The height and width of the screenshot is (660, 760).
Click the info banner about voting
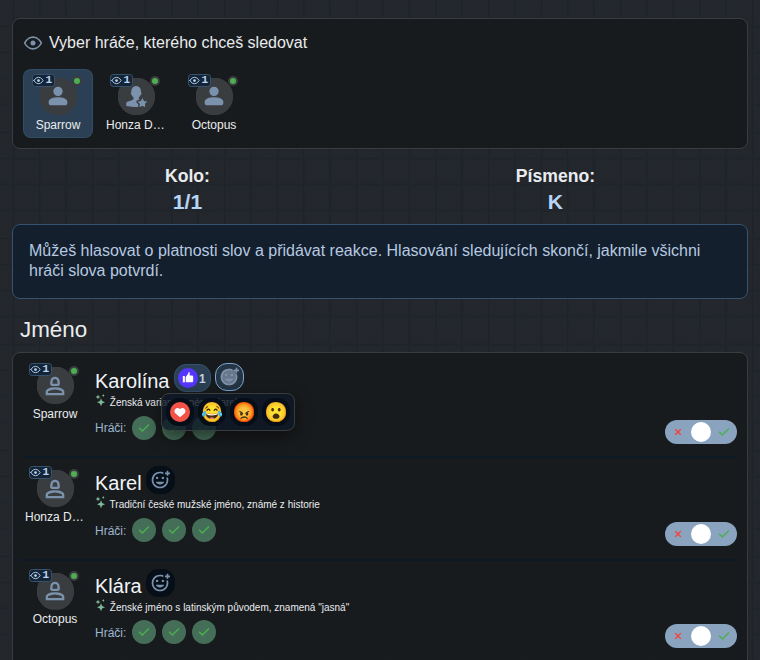coord(380,261)
